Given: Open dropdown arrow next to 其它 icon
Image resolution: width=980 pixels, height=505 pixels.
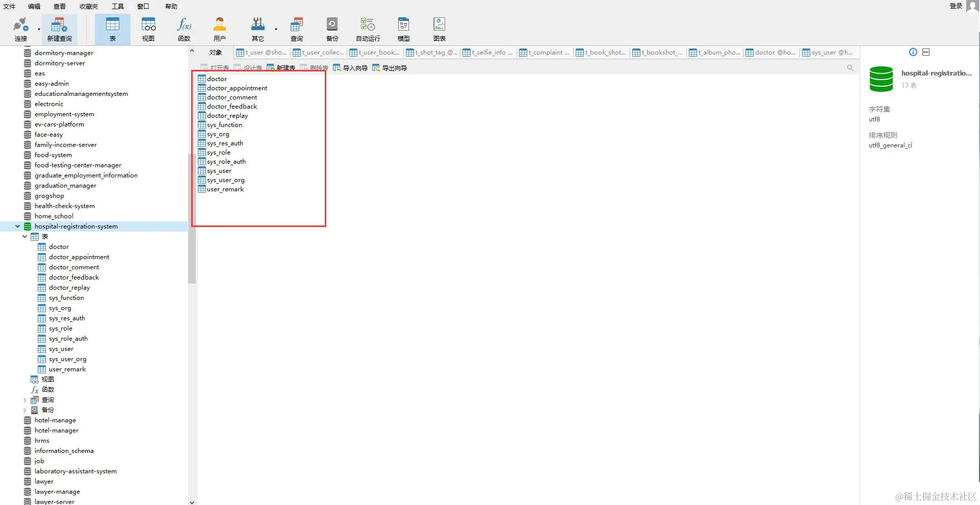Looking at the screenshot, I should pos(276,29).
